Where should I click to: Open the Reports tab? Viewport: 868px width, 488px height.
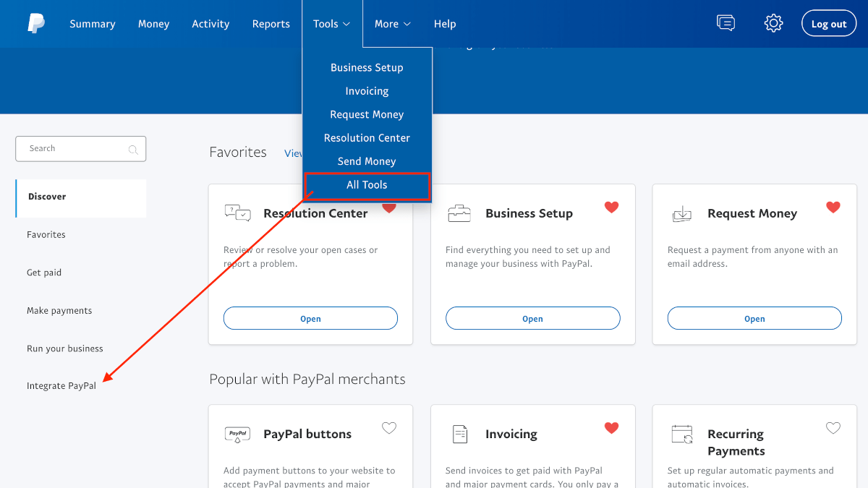click(271, 24)
